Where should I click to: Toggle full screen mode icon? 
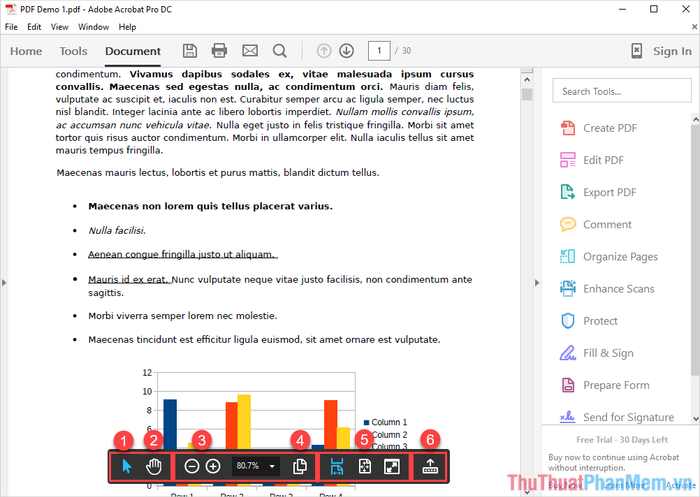(391, 466)
